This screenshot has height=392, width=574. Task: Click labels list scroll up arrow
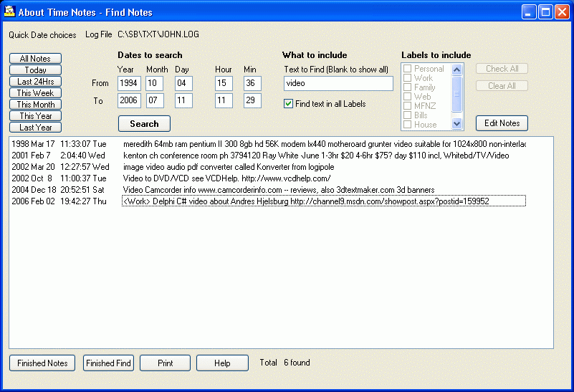coord(457,70)
